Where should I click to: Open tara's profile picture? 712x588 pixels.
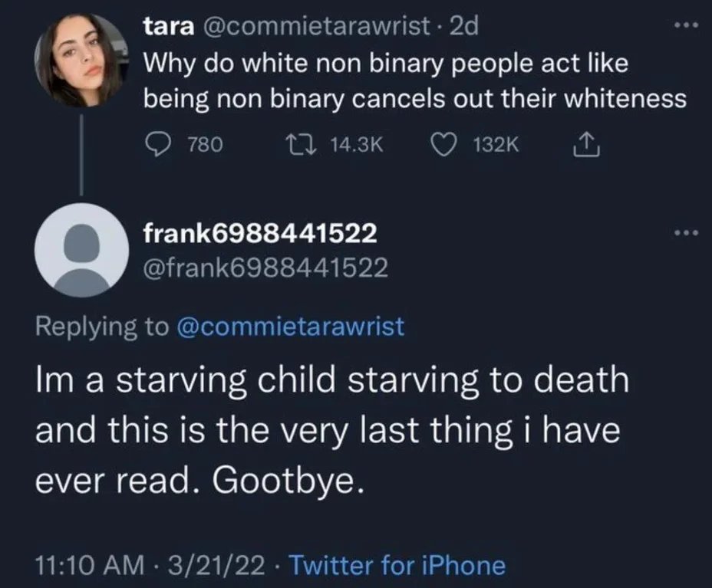point(82,61)
